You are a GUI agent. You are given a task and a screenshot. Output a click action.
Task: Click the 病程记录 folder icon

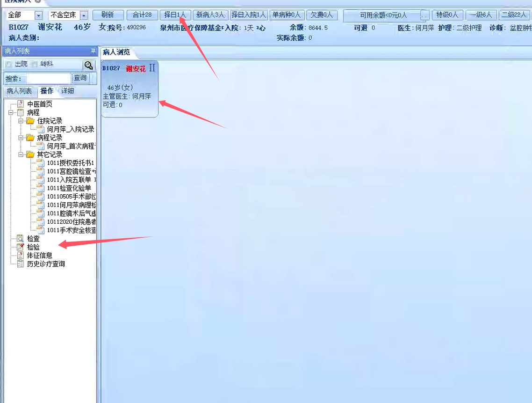coord(30,137)
